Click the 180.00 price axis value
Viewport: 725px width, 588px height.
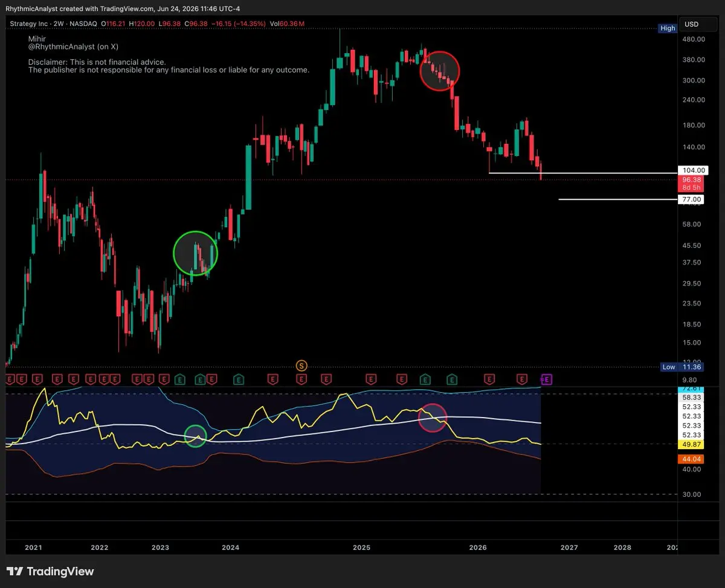[693, 125]
